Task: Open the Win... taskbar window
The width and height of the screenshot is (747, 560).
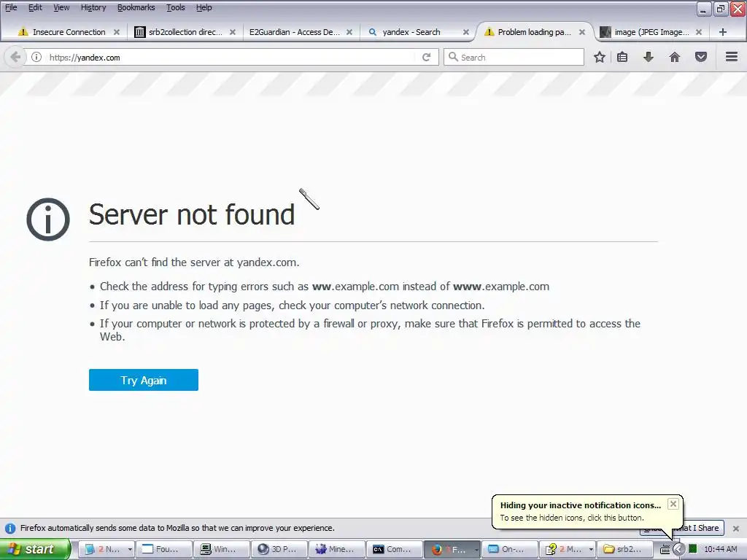Action: 222,549
